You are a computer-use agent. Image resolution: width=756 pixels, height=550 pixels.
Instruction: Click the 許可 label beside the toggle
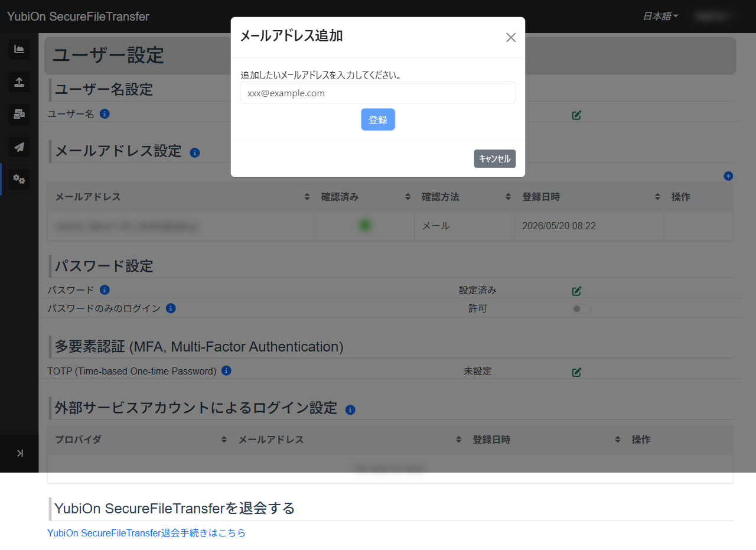[x=478, y=308]
